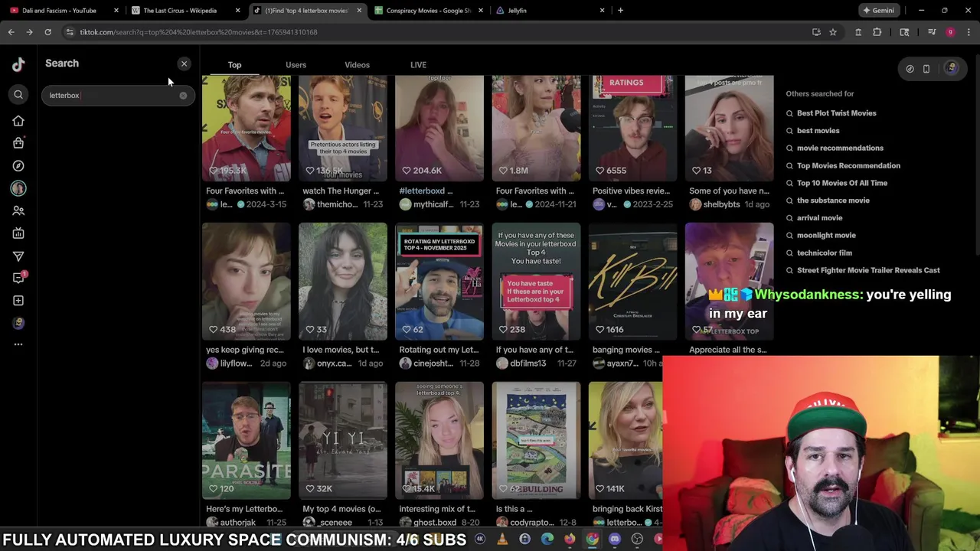
Task: Click the dbfilms13 username
Action: [528, 364]
